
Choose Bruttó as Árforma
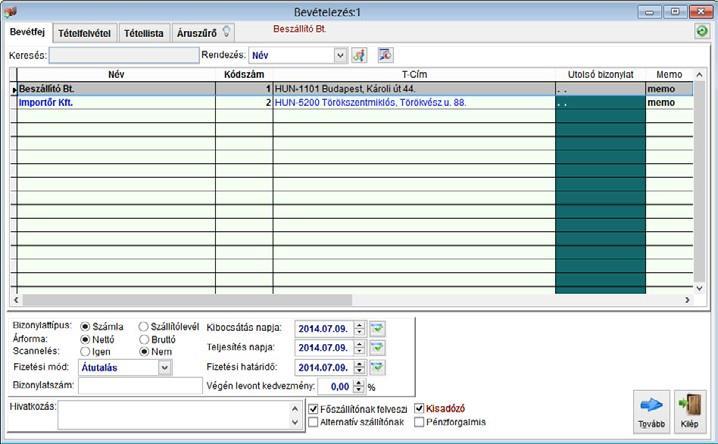coord(144,339)
